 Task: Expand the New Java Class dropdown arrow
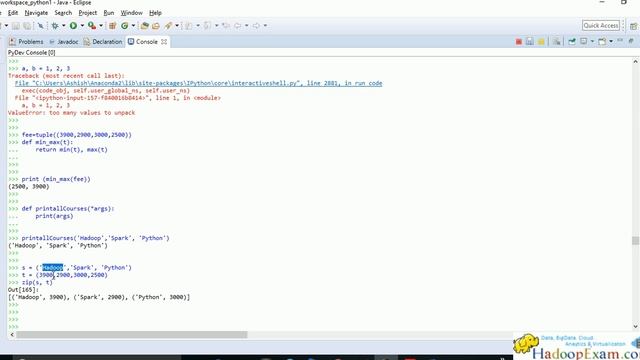[x=133, y=26]
